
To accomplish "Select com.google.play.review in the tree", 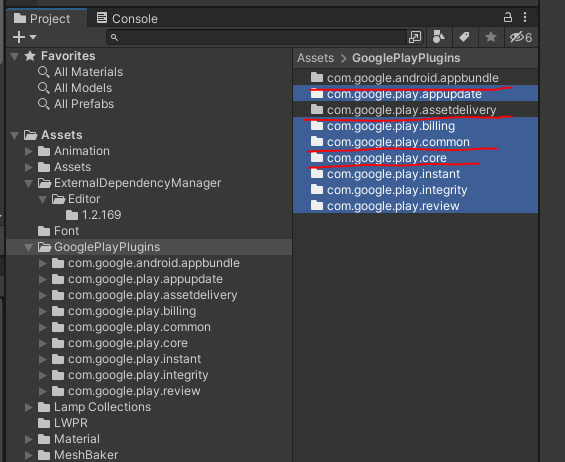I will pos(126,391).
